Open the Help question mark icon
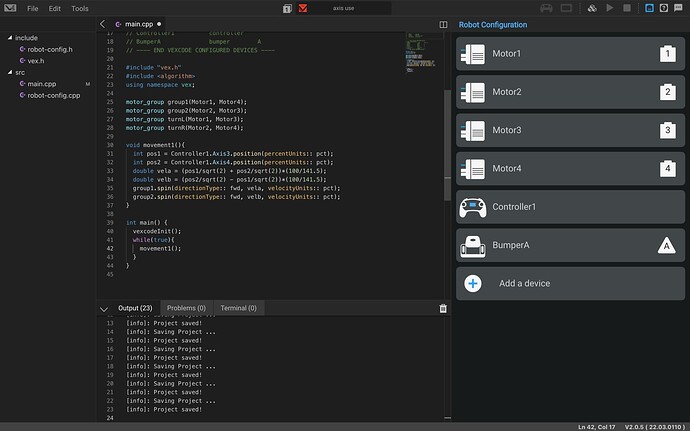Screen dimensions: 690x431 click(x=664, y=8)
